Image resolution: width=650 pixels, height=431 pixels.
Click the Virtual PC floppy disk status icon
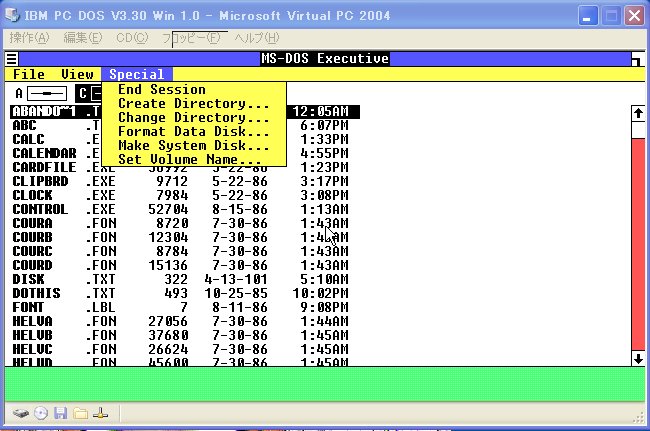point(61,413)
